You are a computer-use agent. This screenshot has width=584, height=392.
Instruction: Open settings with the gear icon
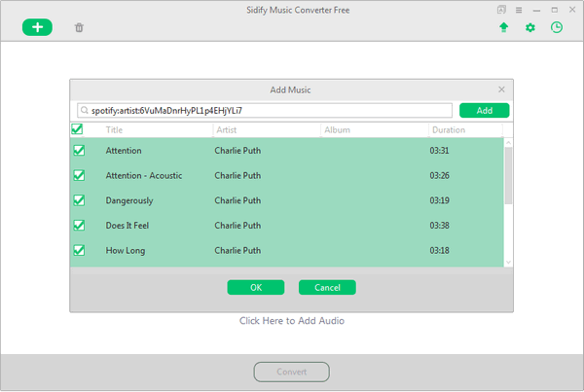point(530,27)
